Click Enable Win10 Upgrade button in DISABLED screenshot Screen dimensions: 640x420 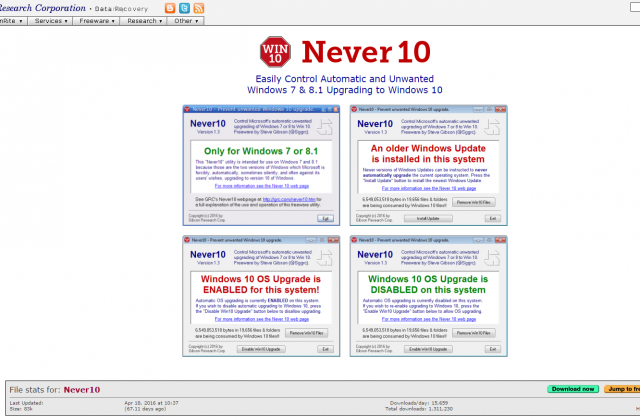(x=428, y=349)
